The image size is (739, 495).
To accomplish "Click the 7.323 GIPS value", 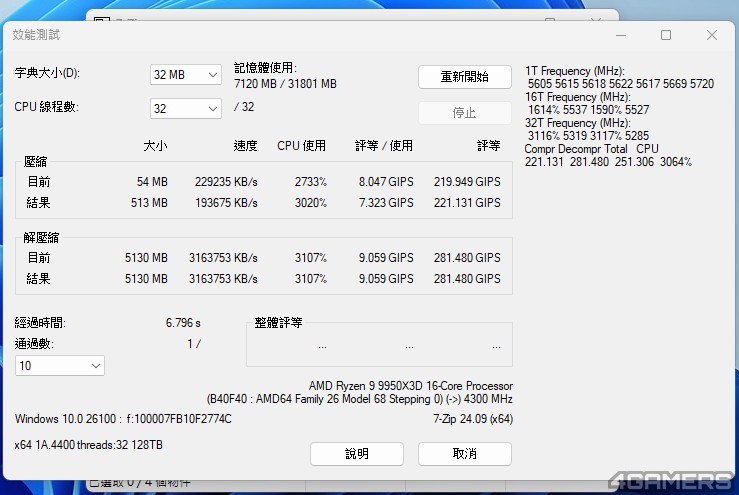I will coord(386,203).
